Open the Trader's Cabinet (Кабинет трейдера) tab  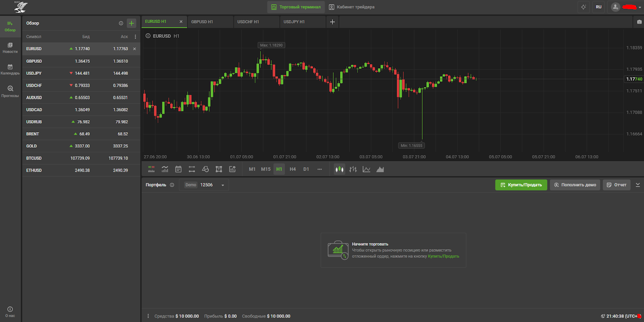(352, 7)
